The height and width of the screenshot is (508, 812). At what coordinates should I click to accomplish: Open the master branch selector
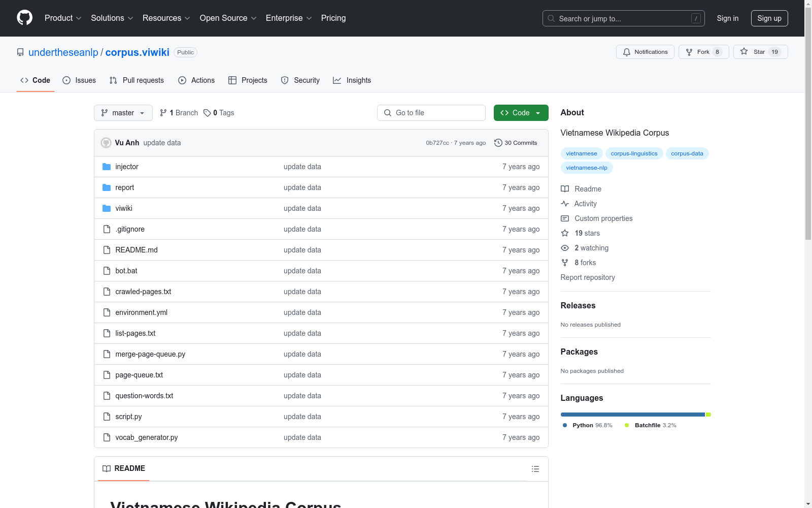click(123, 113)
